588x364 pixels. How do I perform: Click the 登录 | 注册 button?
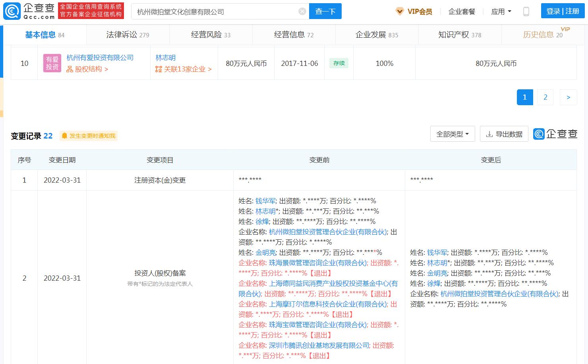click(x=563, y=11)
